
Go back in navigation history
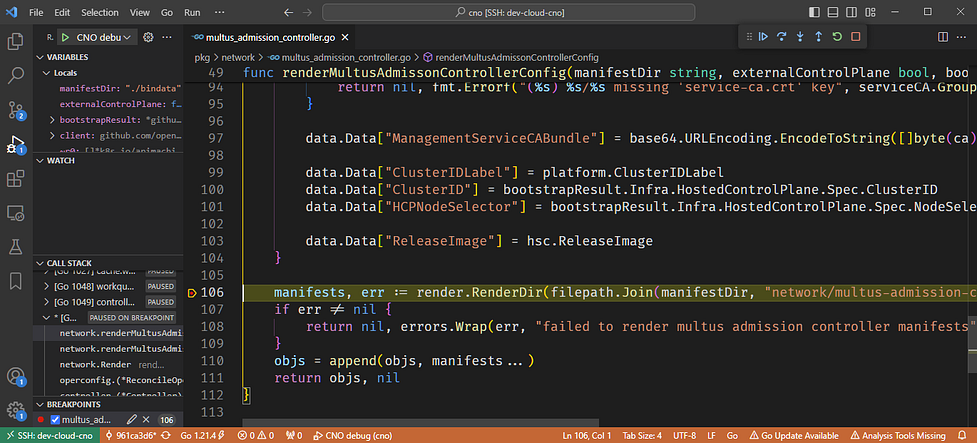[288, 12]
